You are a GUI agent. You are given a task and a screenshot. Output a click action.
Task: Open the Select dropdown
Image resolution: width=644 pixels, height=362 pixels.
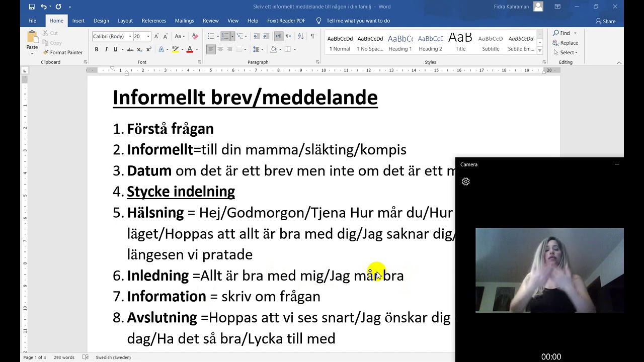[x=569, y=52]
